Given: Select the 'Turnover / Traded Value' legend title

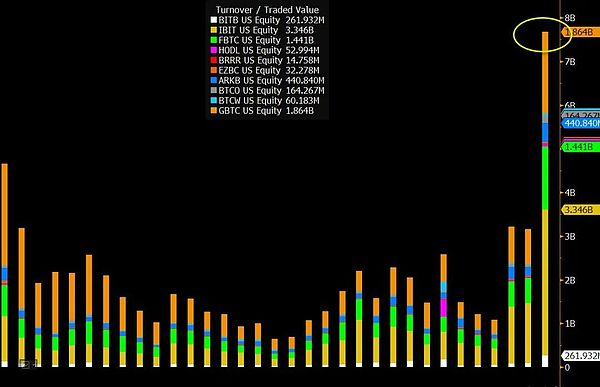Looking at the screenshot, I should [267, 10].
